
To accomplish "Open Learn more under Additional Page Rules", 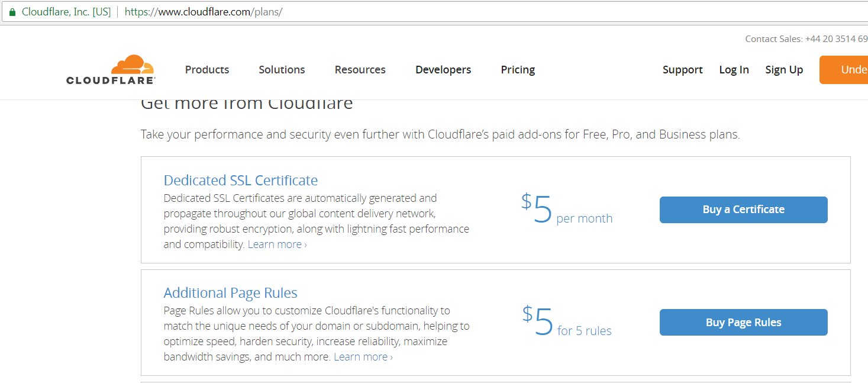I will (363, 357).
